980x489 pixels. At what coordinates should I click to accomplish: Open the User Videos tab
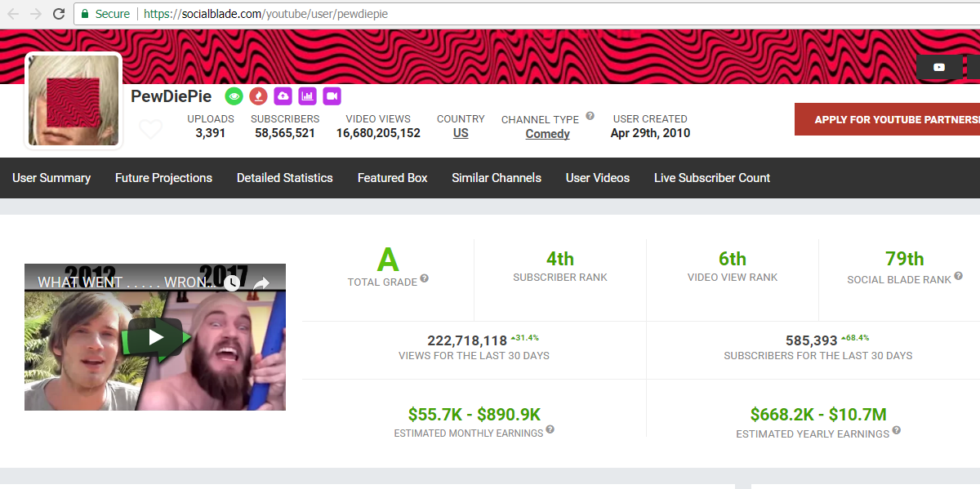(598, 178)
